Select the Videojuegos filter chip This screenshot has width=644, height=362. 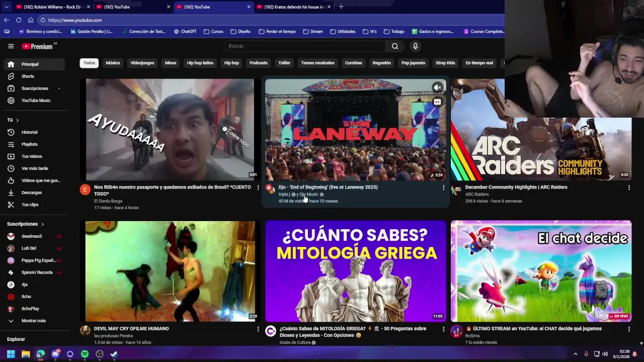pos(142,63)
